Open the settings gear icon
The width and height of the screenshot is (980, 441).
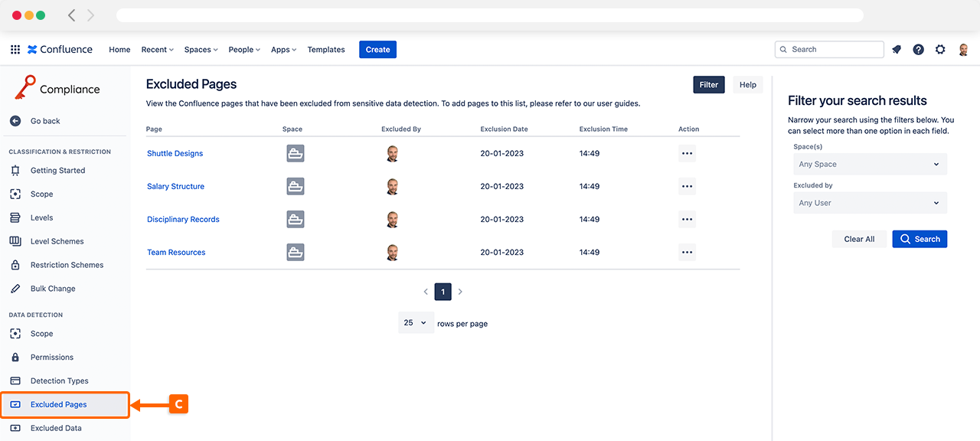pos(940,49)
